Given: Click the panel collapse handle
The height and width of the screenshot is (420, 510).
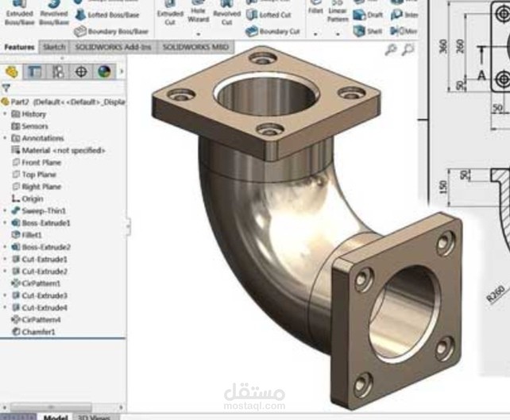Looking at the screenshot, I should 129,225.
